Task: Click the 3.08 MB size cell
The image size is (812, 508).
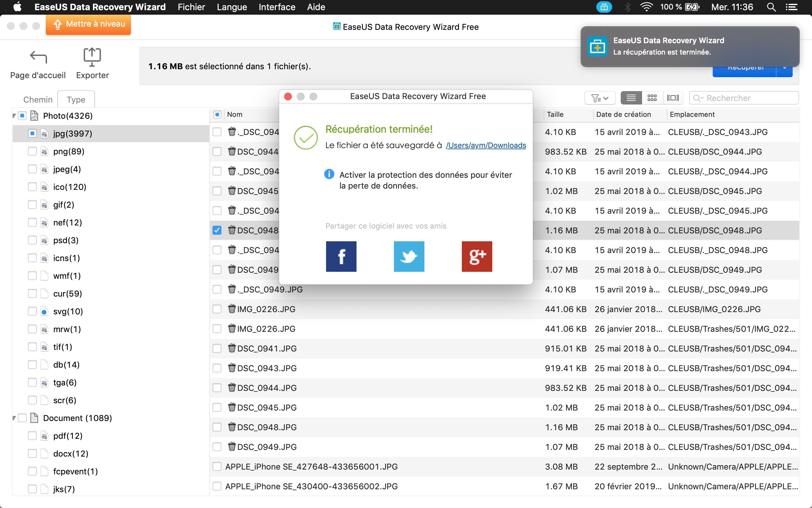Action: 561,466
